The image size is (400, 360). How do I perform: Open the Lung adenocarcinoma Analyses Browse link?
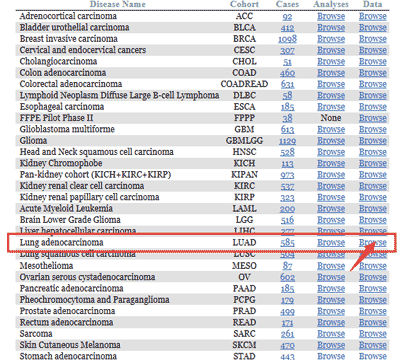[331, 243]
